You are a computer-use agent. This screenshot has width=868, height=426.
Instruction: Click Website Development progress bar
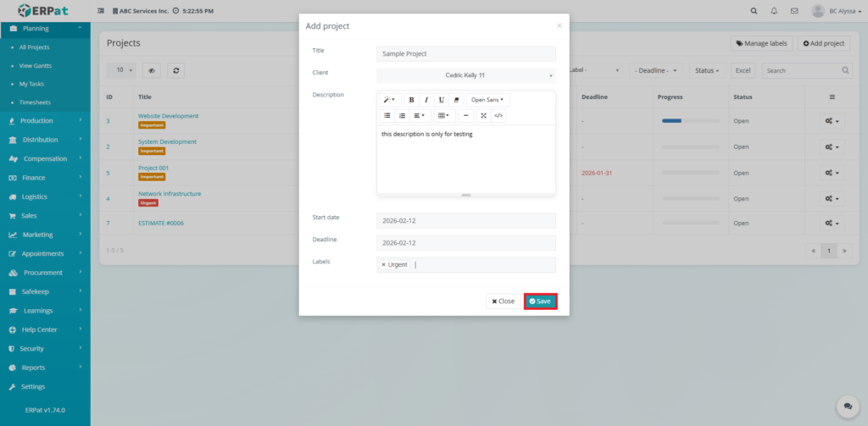(691, 120)
